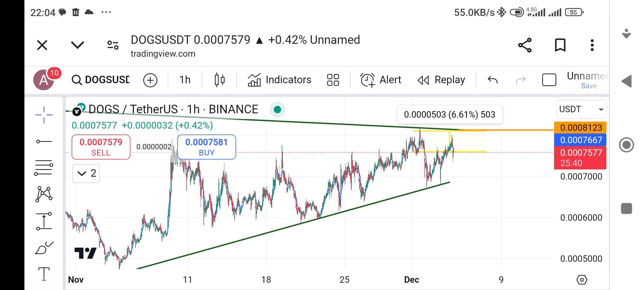This screenshot has width=644, height=290.
Task: Expand the browser chevron down arrow
Action: 77,45
